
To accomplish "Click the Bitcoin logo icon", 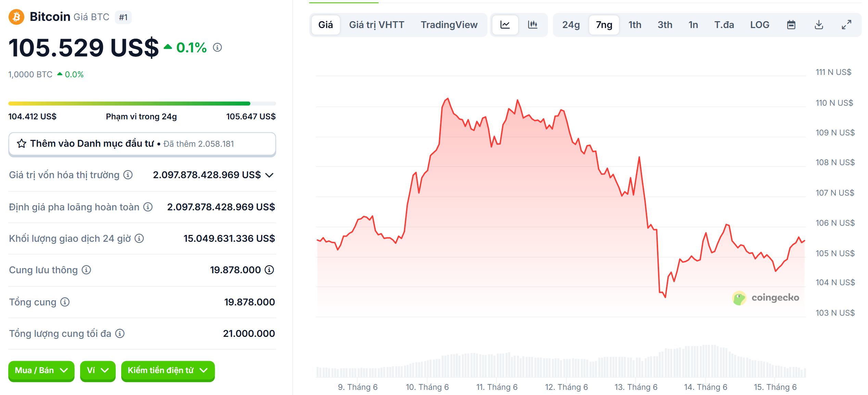I will 16,17.
